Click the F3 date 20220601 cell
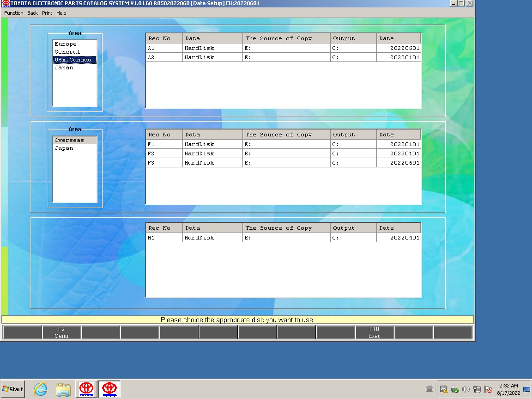532x399 pixels. [399, 163]
